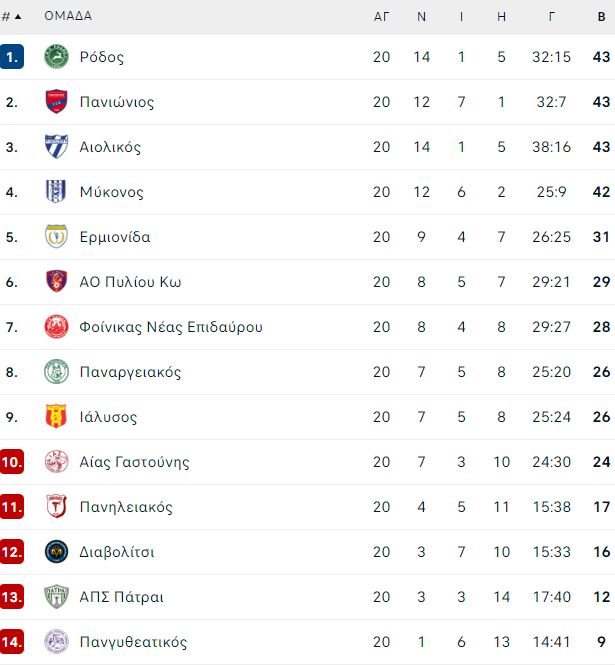Select the Μύκονος striped shield logo

(x=56, y=191)
